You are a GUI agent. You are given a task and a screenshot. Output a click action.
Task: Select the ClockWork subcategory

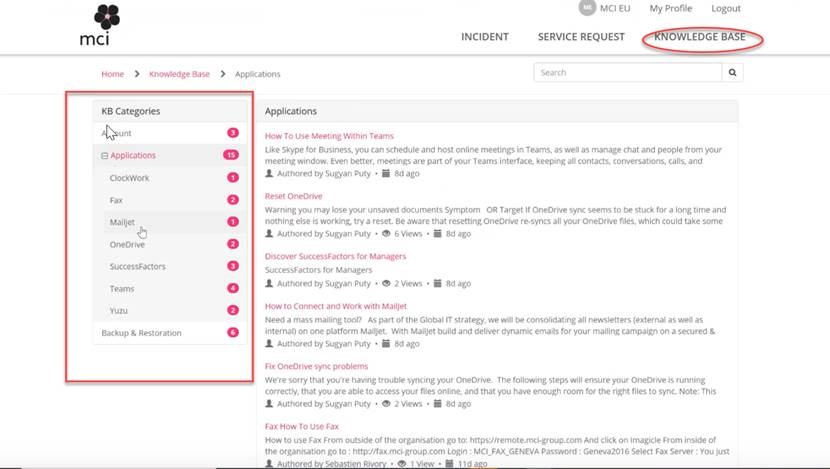129,178
